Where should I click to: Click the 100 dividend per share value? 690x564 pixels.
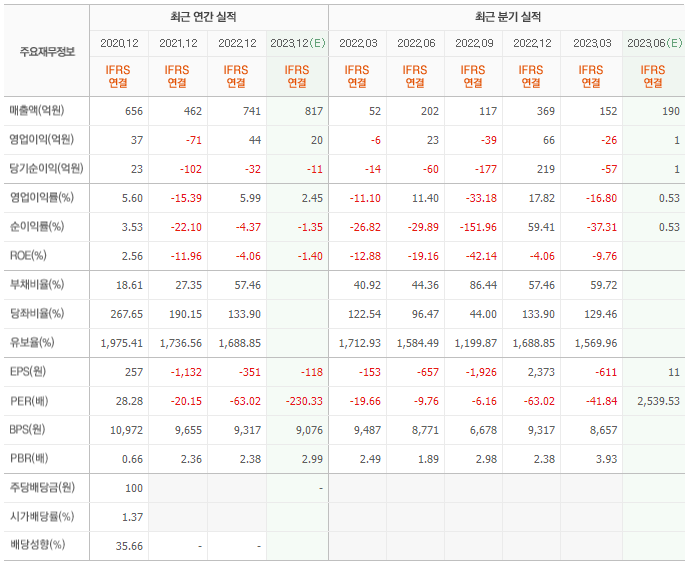[134, 488]
